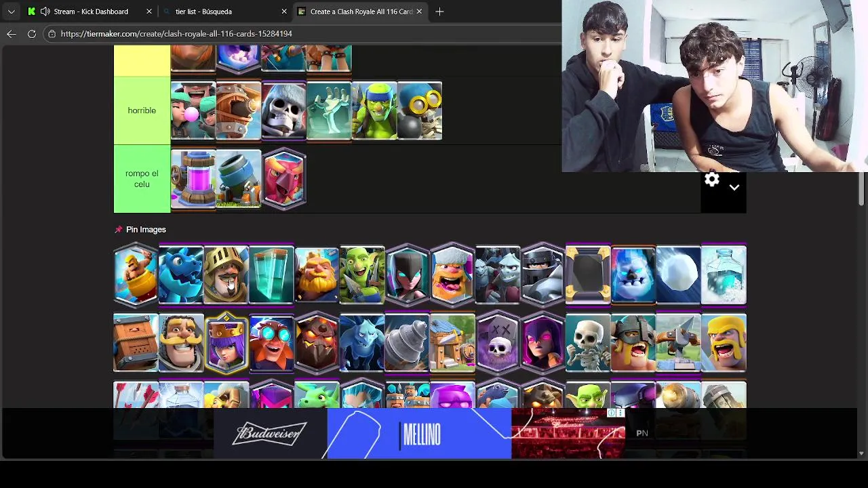Open the tier settings gear
This screenshot has height=488, width=868.
pyautogui.click(x=711, y=180)
